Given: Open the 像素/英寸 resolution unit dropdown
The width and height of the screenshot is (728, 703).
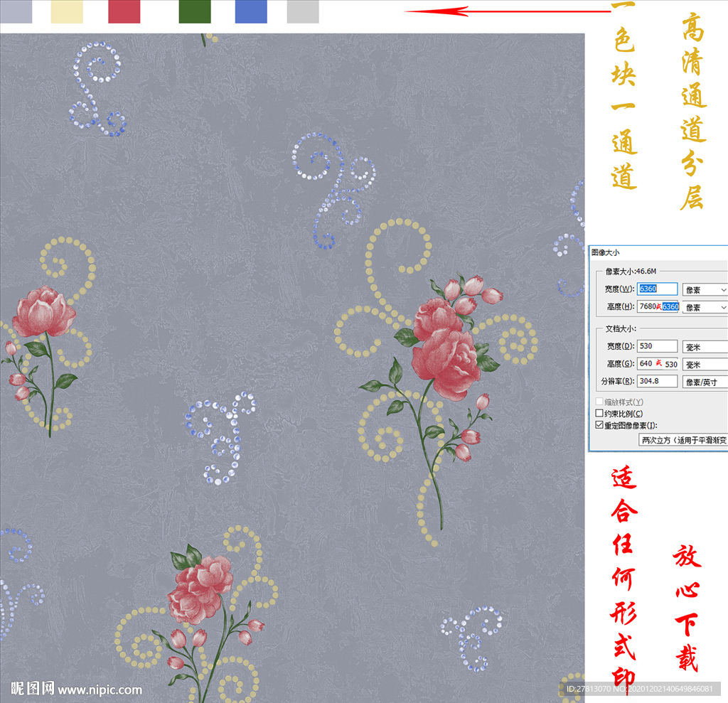Looking at the screenshot, I should (x=705, y=382).
